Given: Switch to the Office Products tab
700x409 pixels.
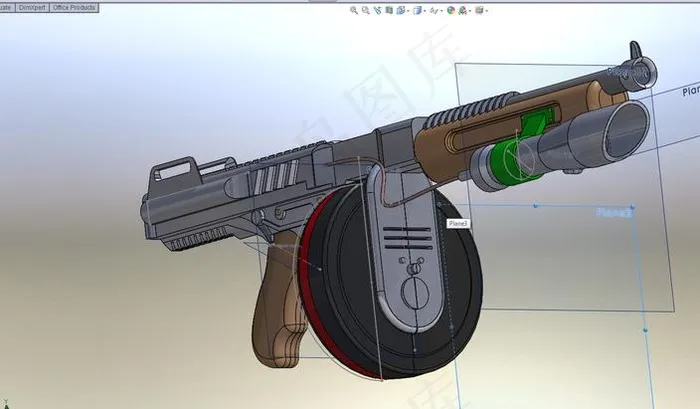Looking at the screenshot, I should click(74, 8).
